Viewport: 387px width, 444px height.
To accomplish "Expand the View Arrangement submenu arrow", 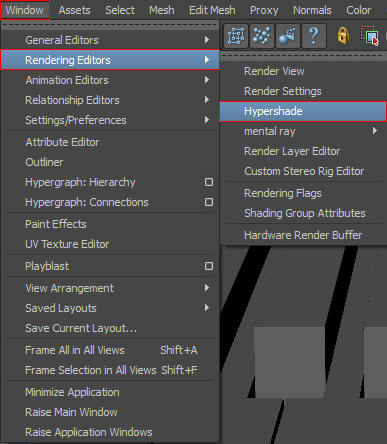I will click(x=207, y=288).
